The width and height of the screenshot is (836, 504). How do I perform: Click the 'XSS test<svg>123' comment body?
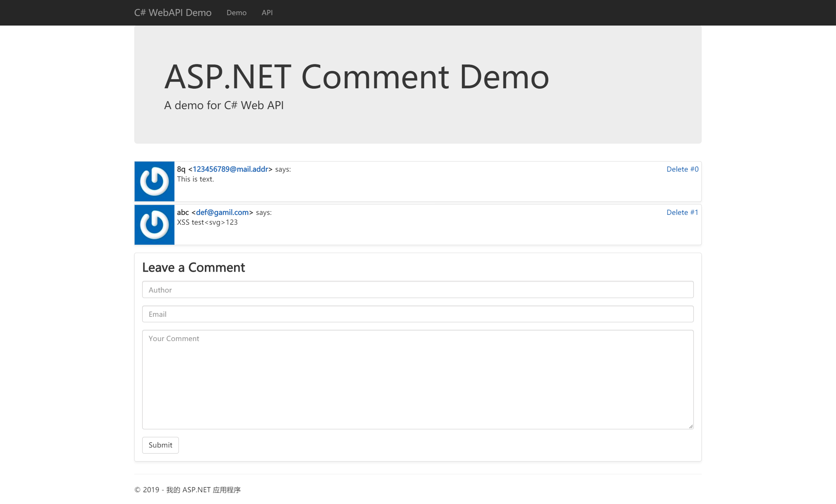pos(207,222)
